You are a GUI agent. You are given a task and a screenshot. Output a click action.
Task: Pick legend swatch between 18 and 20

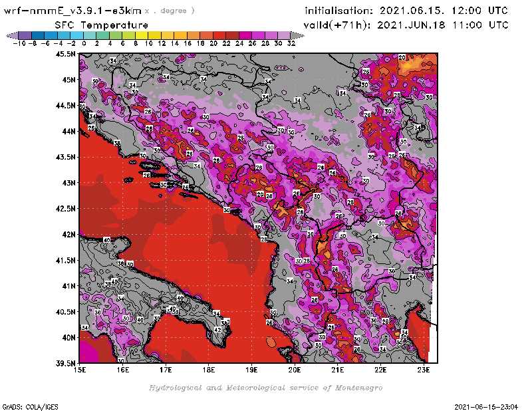(x=206, y=35)
